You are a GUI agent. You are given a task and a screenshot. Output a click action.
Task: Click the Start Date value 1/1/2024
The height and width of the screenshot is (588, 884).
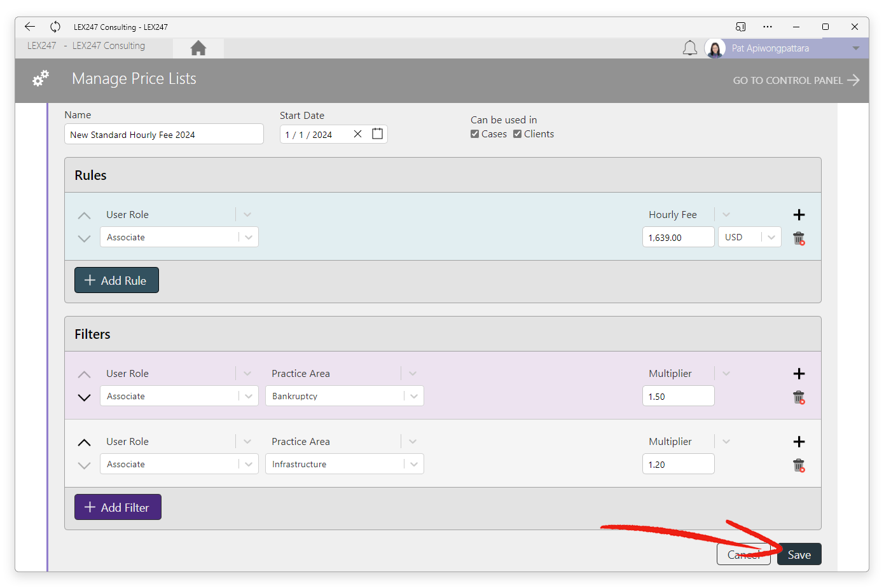click(309, 135)
